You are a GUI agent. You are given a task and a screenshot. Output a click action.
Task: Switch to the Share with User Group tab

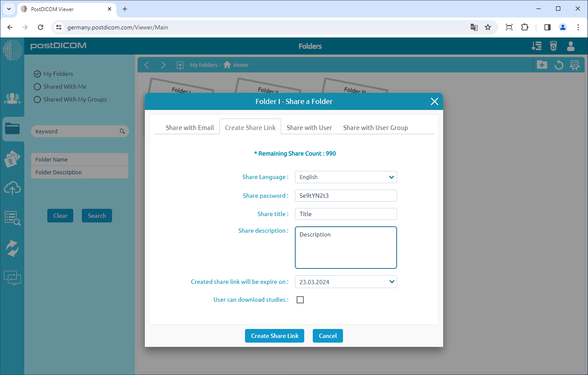pos(375,128)
